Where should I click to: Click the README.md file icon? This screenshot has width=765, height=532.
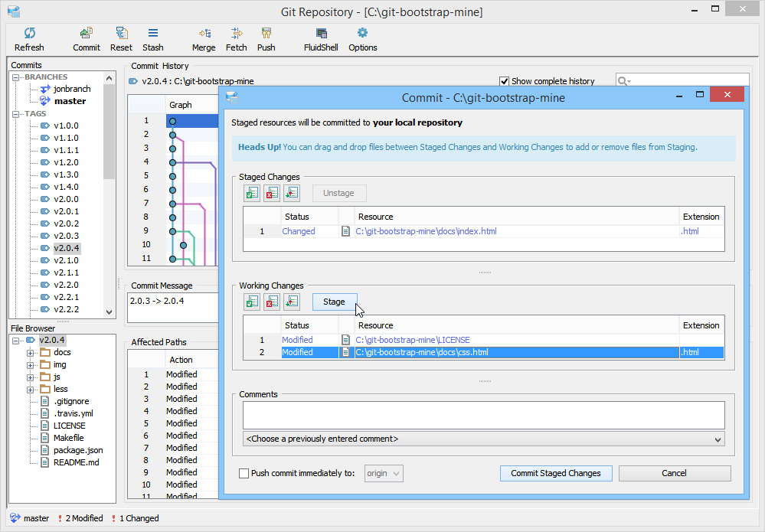(45, 462)
